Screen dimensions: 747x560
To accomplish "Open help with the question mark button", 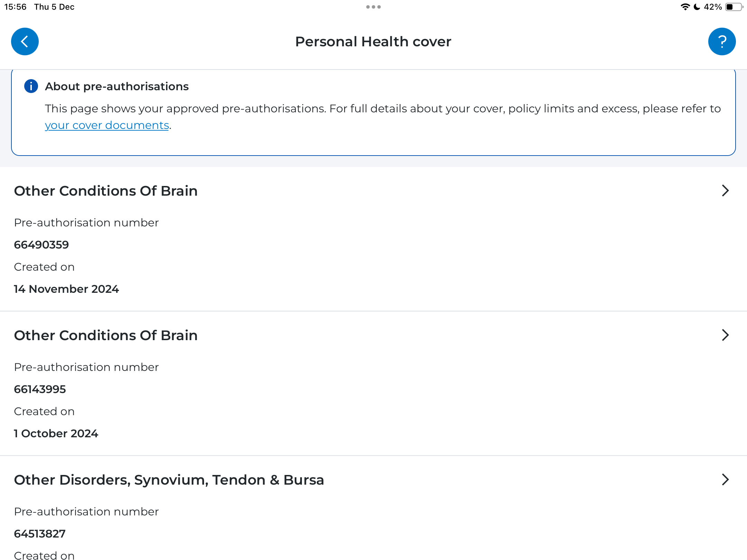I will coord(722,41).
